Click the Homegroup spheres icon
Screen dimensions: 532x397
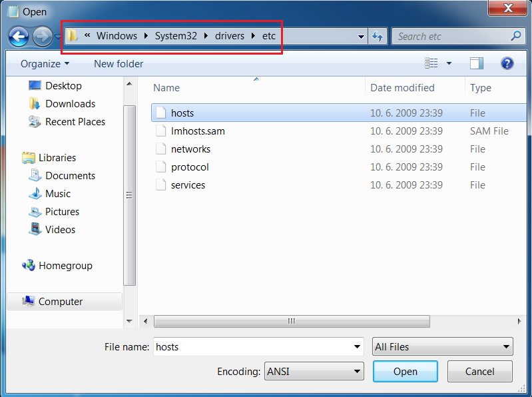29,265
